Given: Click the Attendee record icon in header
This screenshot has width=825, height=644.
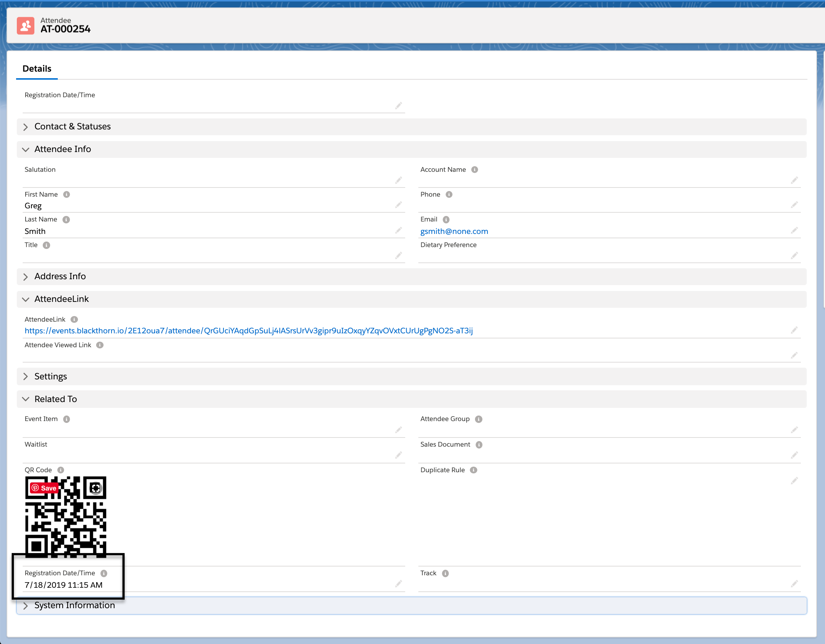Looking at the screenshot, I should point(25,25).
